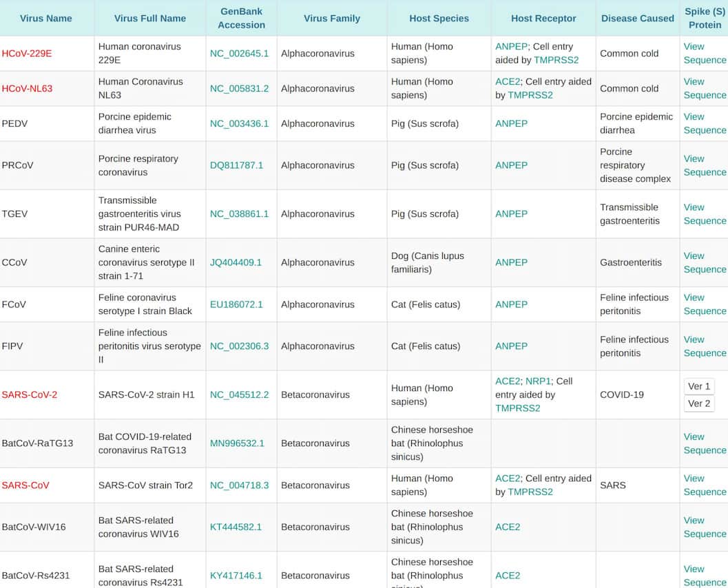Open the NC_005831.2 accession link
Viewport: 728px width, 588px height.
coord(239,89)
